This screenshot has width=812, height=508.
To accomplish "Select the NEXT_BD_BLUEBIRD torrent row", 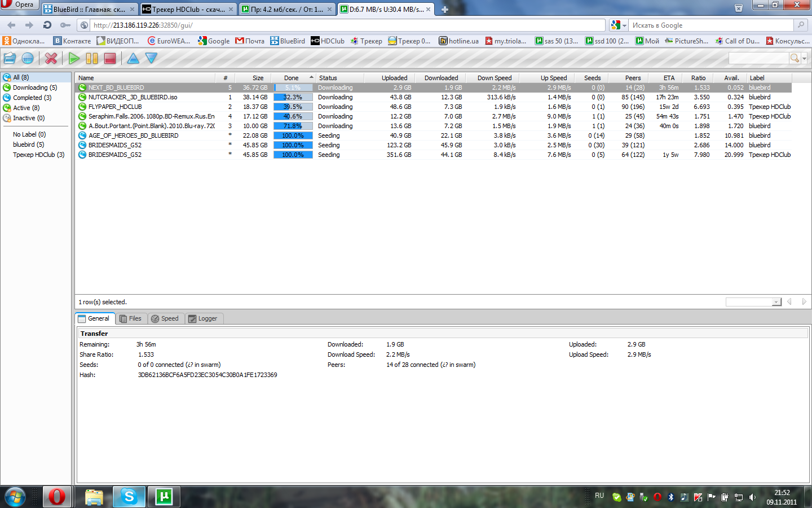I will tap(433, 87).
